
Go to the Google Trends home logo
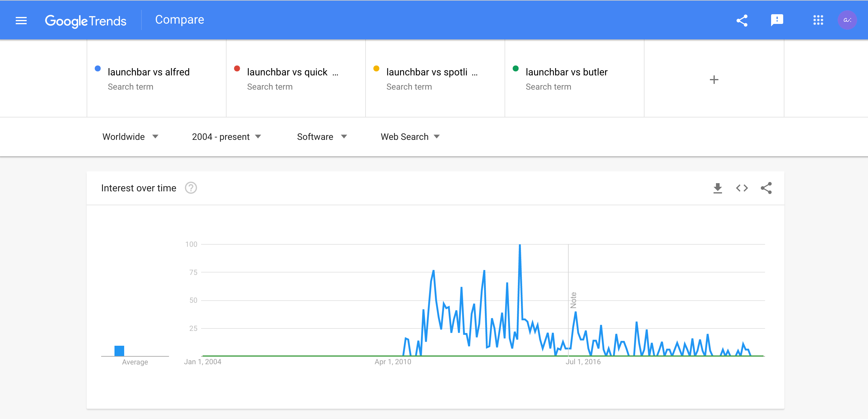(86, 21)
